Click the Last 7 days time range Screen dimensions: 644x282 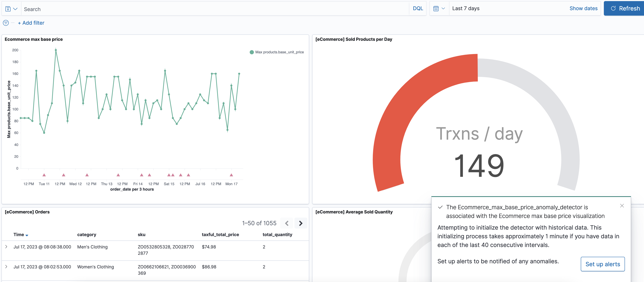point(465,9)
